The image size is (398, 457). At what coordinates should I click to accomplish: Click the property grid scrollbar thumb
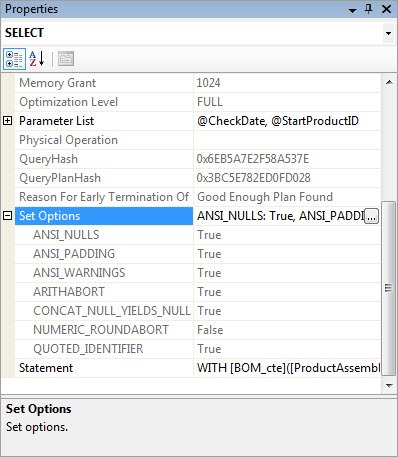click(388, 288)
